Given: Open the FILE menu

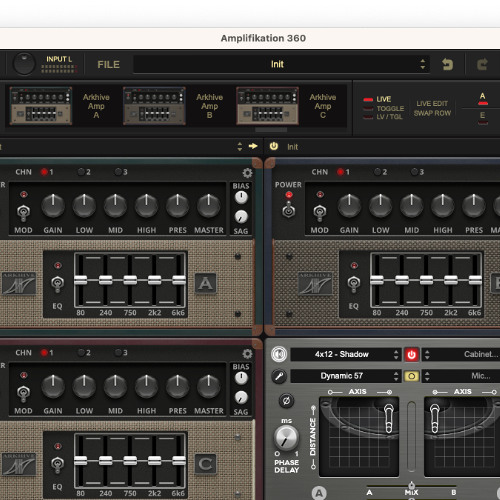Looking at the screenshot, I should [x=108, y=64].
